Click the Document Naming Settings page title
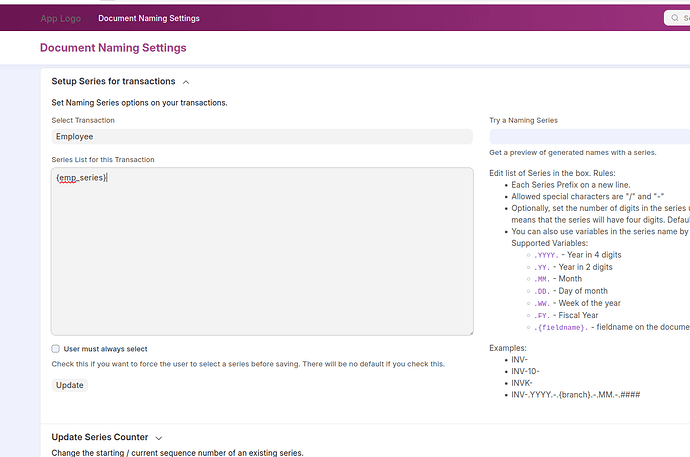The height and width of the screenshot is (457, 690). tap(113, 48)
